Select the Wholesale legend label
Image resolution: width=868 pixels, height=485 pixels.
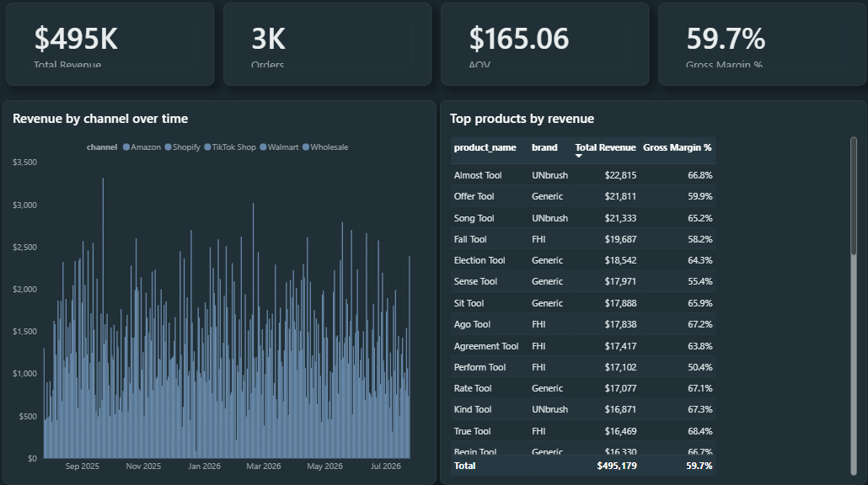(x=329, y=147)
